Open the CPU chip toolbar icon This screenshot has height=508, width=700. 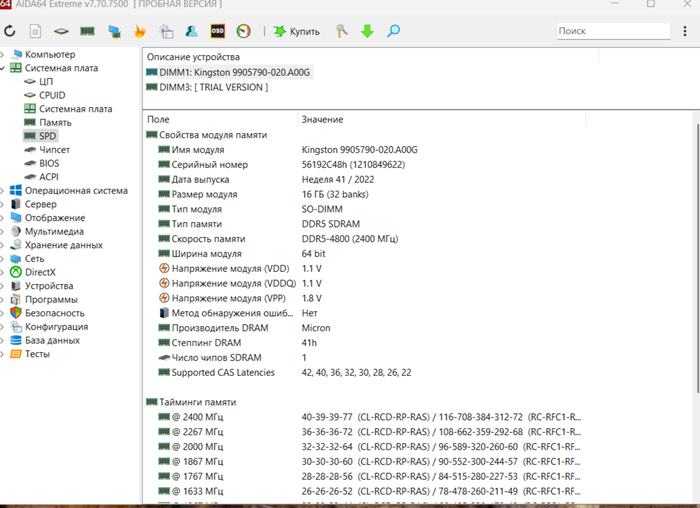coord(61,31)
